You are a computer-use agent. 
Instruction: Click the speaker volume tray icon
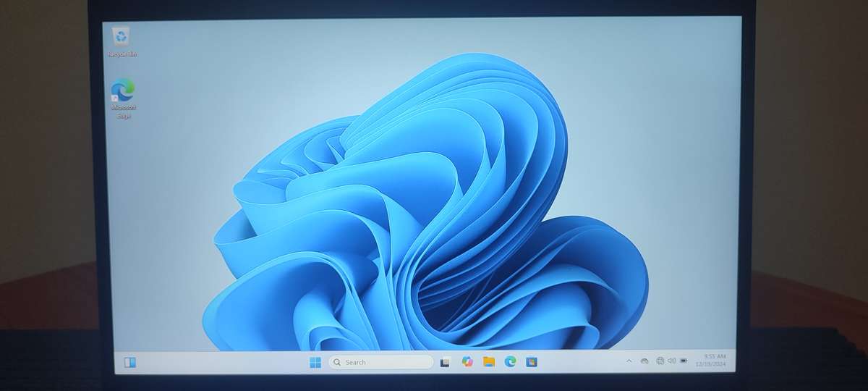pyautogui.click(x=671, y=361)
